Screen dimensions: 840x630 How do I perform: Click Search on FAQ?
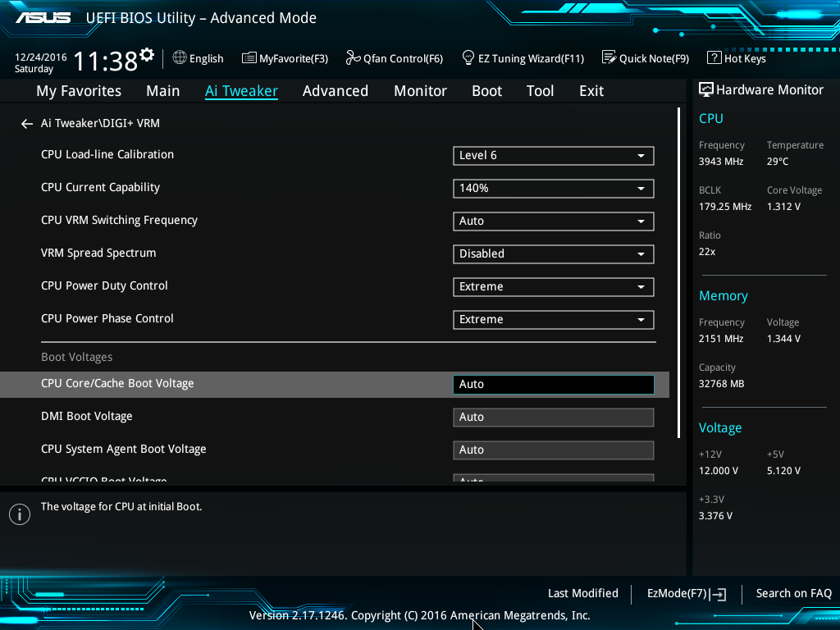click(794, 594)
